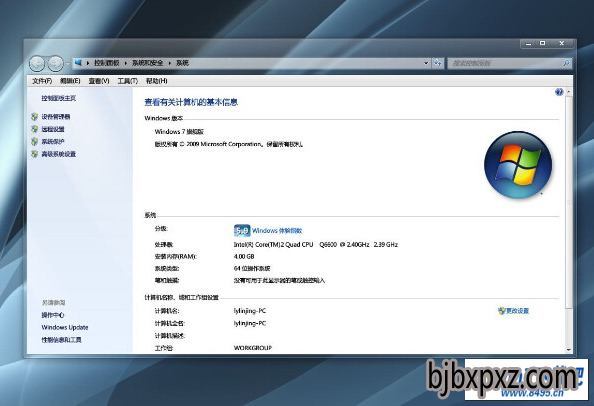Click the 系统 breadcrumb segment
594x406 pixels.
pyautogui.click(x=182, y=63)
